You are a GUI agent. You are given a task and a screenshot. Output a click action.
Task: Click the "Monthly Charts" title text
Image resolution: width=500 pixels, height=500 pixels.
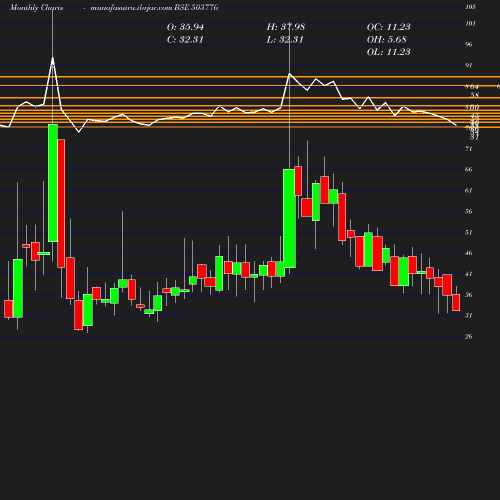(x=36, y=8)
